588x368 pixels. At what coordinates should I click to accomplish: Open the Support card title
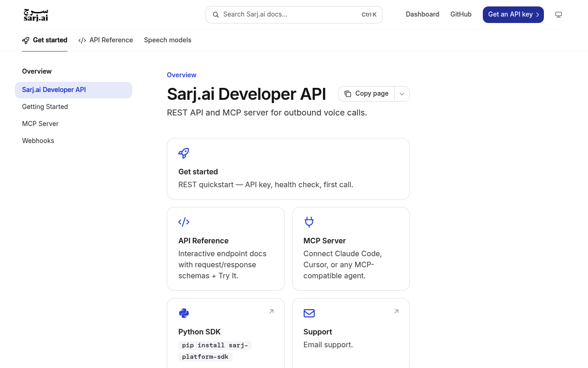click(x=318, y=332)
